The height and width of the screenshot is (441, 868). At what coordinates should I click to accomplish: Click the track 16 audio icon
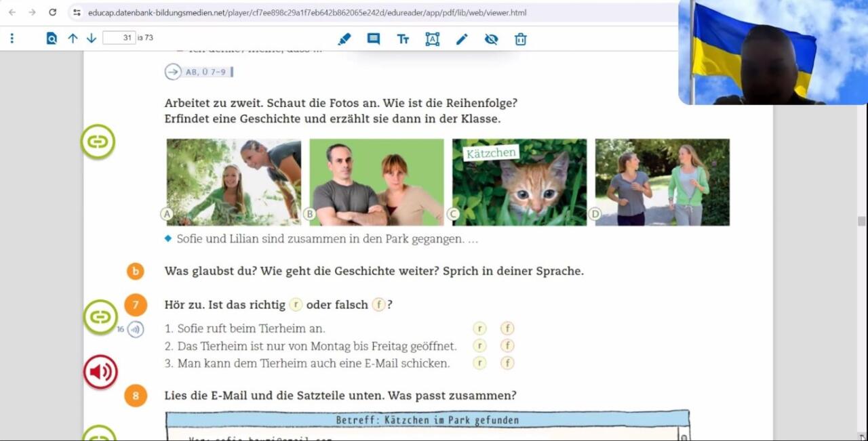[136, 330]
